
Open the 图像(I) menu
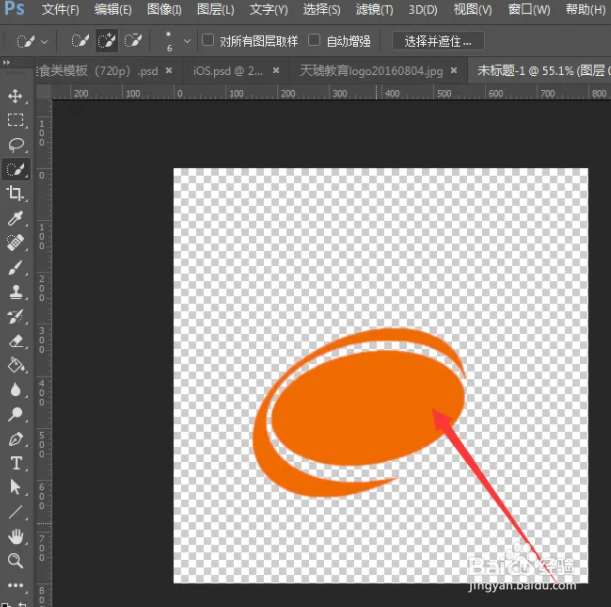[x=164, y=10]
